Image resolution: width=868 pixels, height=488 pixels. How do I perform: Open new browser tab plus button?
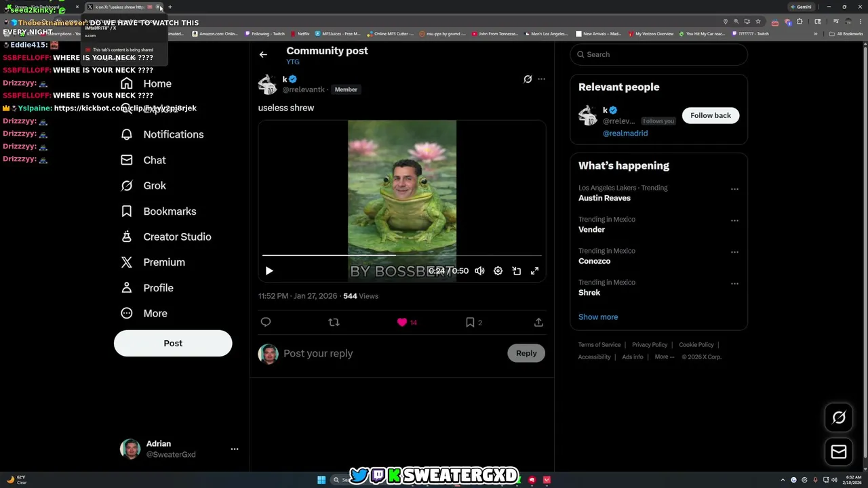click(170, 7)
